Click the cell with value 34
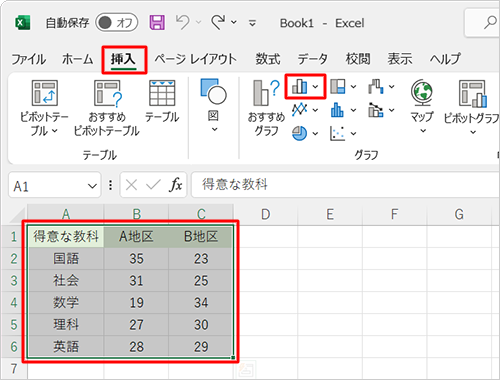Viewport: 500px width, 380px height. [201, 302]
